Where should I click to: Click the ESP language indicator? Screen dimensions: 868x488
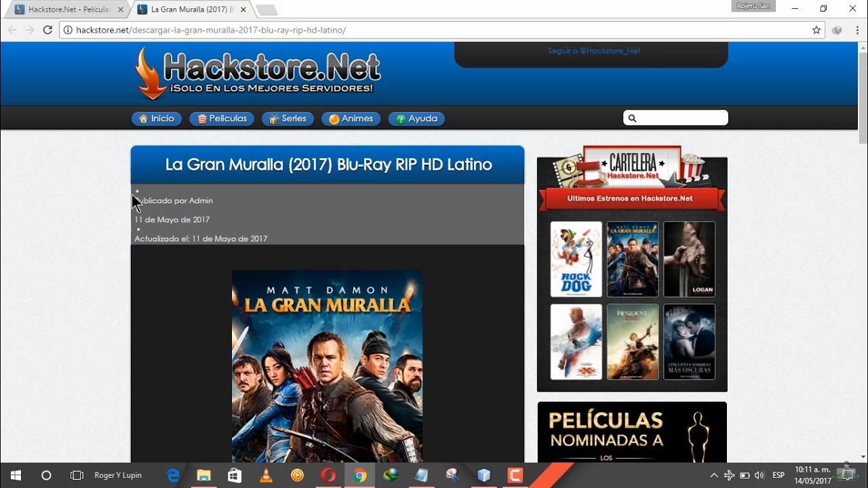(778, 475)
